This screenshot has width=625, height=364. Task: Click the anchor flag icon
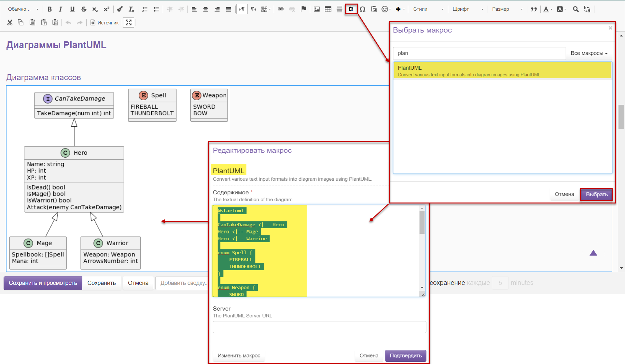[x=303, y=9]
